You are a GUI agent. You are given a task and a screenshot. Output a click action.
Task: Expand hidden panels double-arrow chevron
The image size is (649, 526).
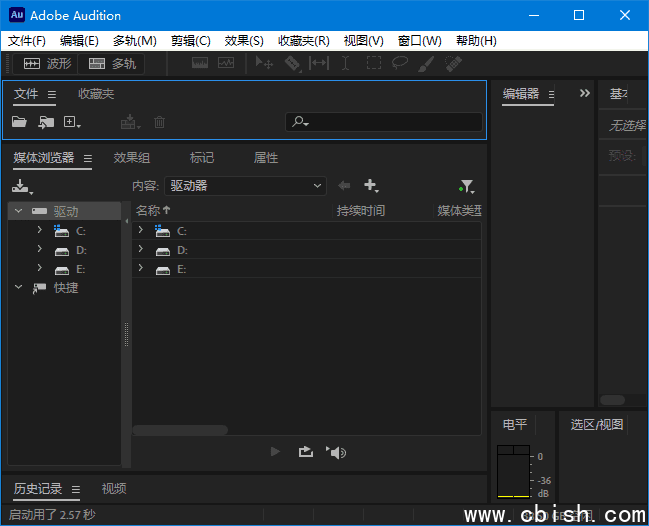pyautogui.click(x=584, y=93)
